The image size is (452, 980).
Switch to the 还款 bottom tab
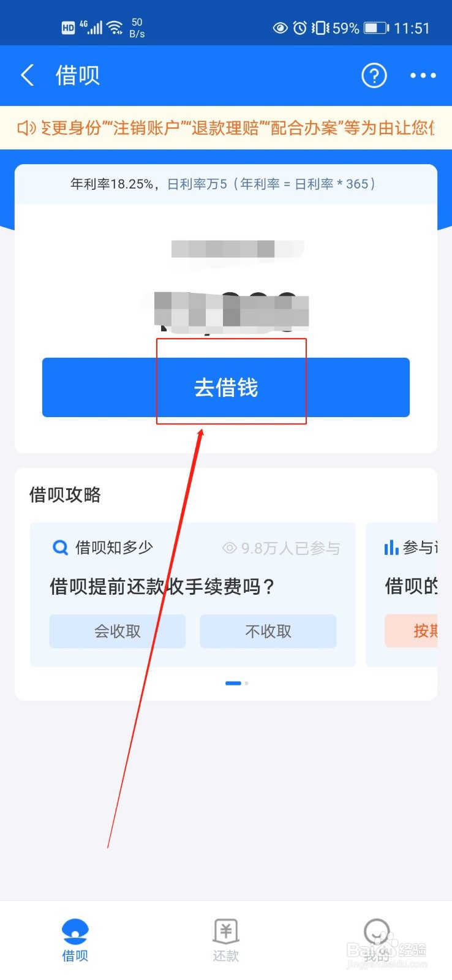point(225,940)
